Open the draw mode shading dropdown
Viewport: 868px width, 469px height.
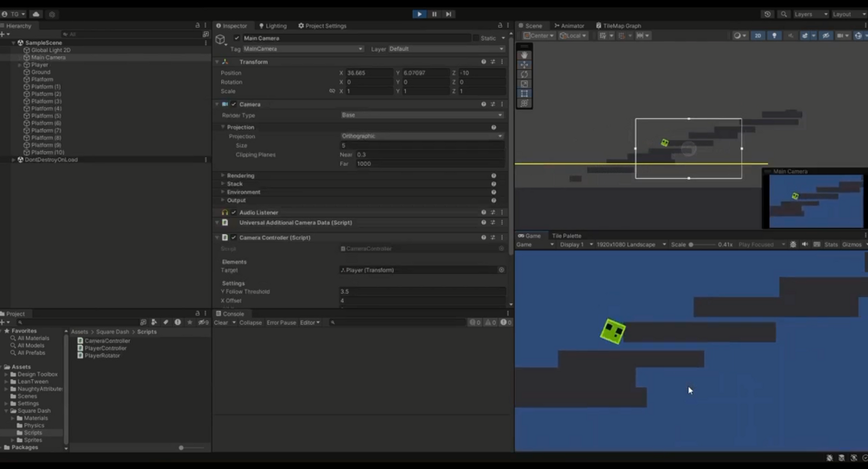(x=739, y=35)
